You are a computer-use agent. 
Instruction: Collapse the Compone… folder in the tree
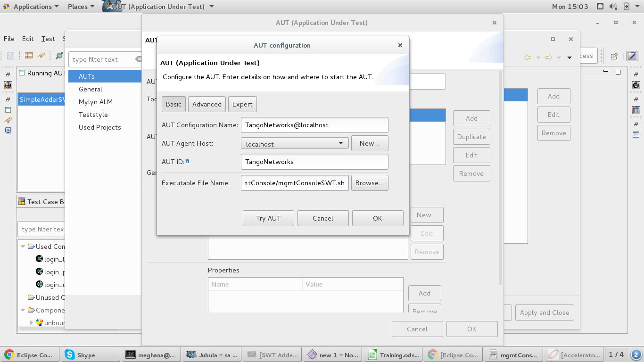coord(23,310)
